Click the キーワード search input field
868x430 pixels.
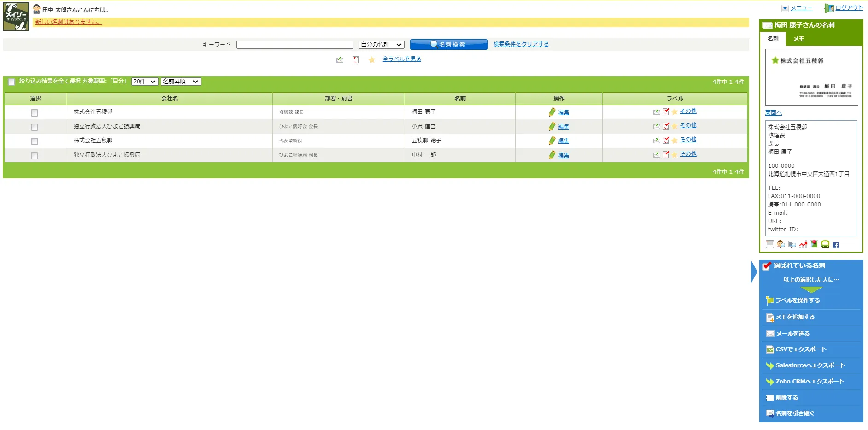pyautogui.click(x=294, y=45)
